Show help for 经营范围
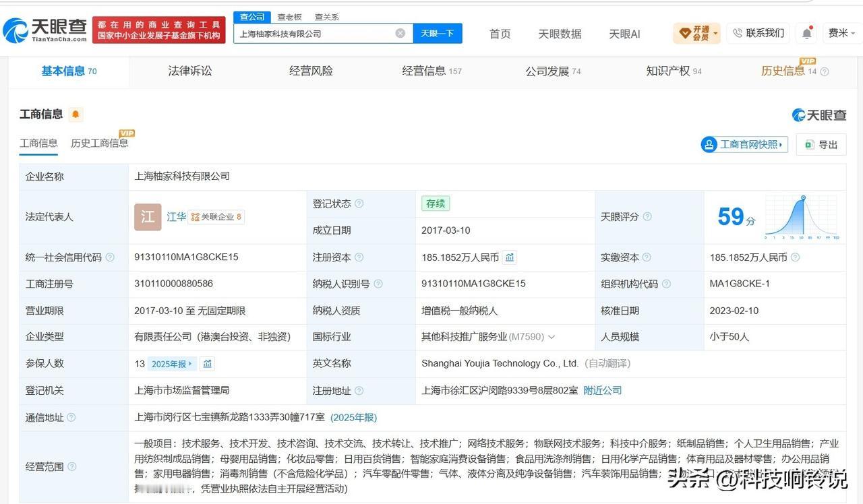 click(x=71, y=466)
